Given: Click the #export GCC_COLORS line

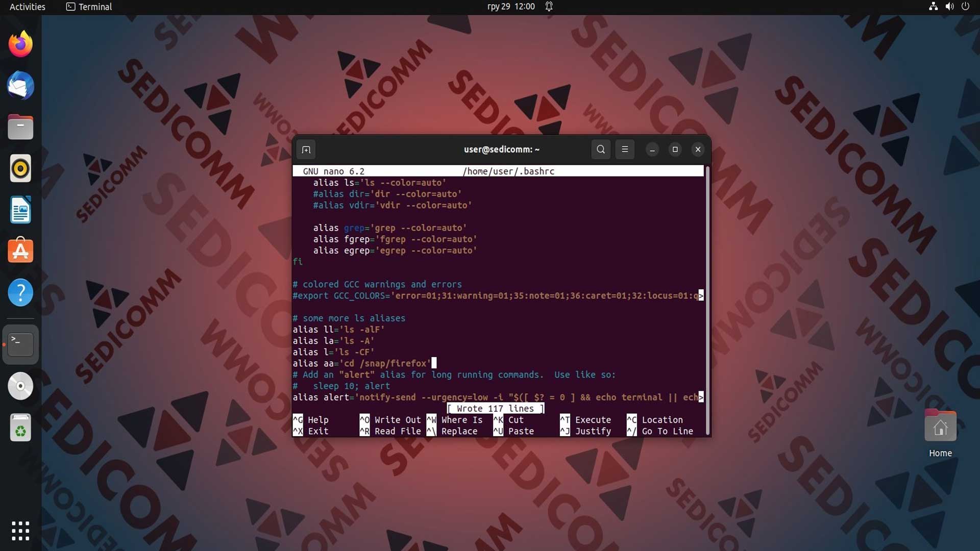Looking at the screenshot, I should 498,295.
